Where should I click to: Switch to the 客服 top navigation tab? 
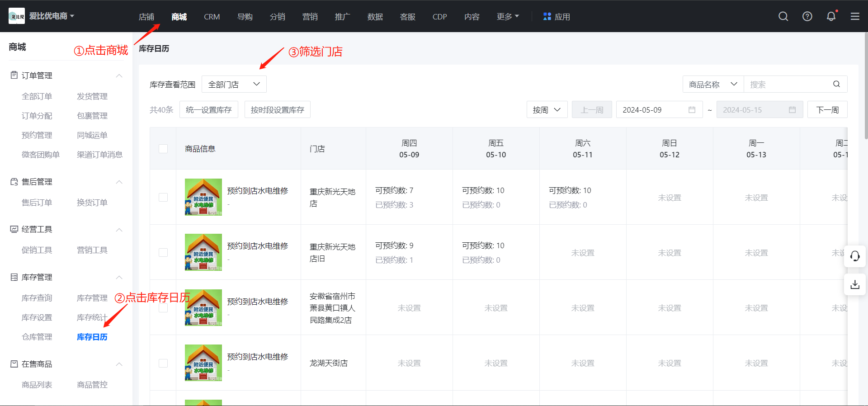coord(407,17)
